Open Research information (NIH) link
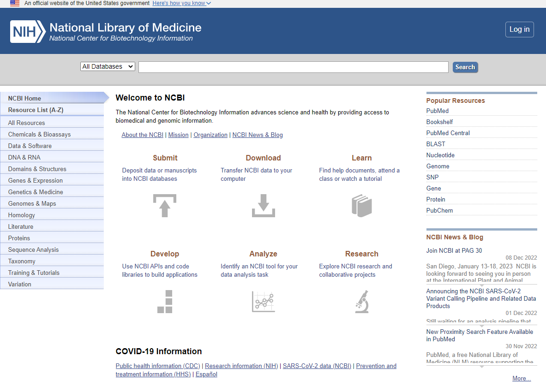Image resolution: width=546 pixels, height=392 pixels. point(241,366)
